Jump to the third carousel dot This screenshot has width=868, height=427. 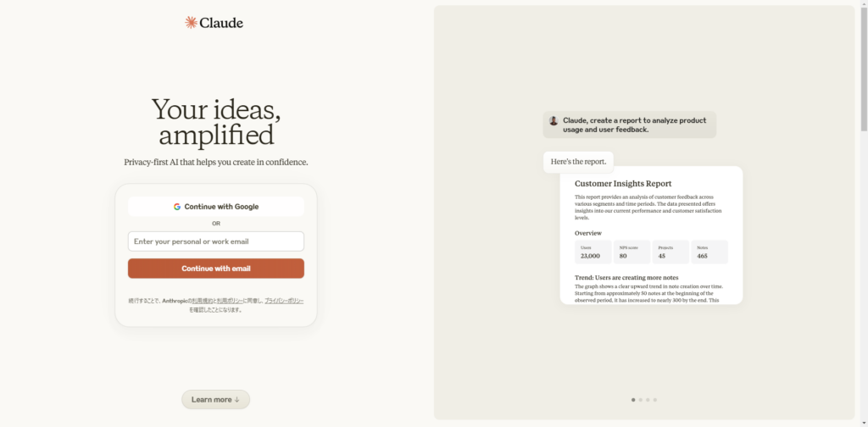648,400
